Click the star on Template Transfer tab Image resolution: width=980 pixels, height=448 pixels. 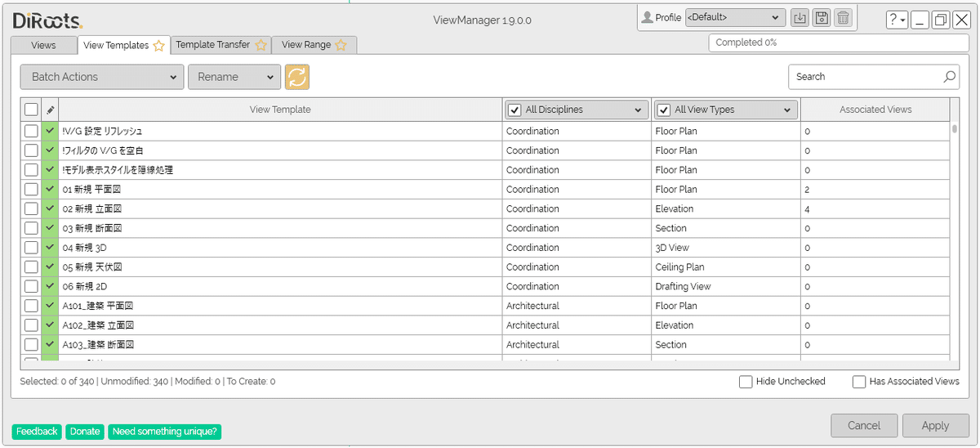coord(261,46)
